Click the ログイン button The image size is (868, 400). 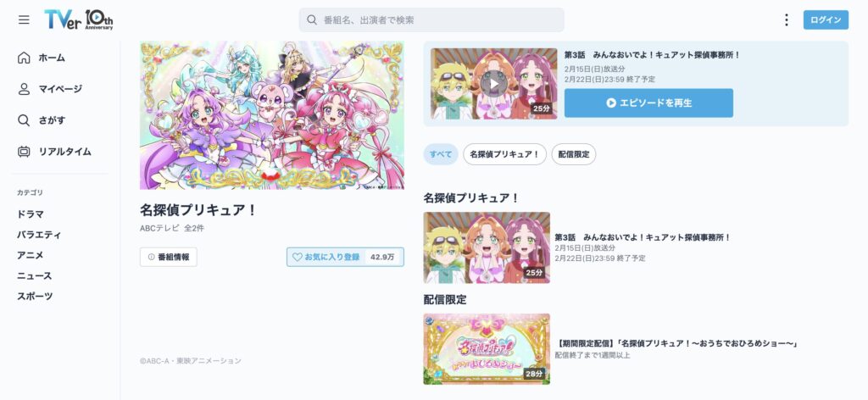point(826,20)
